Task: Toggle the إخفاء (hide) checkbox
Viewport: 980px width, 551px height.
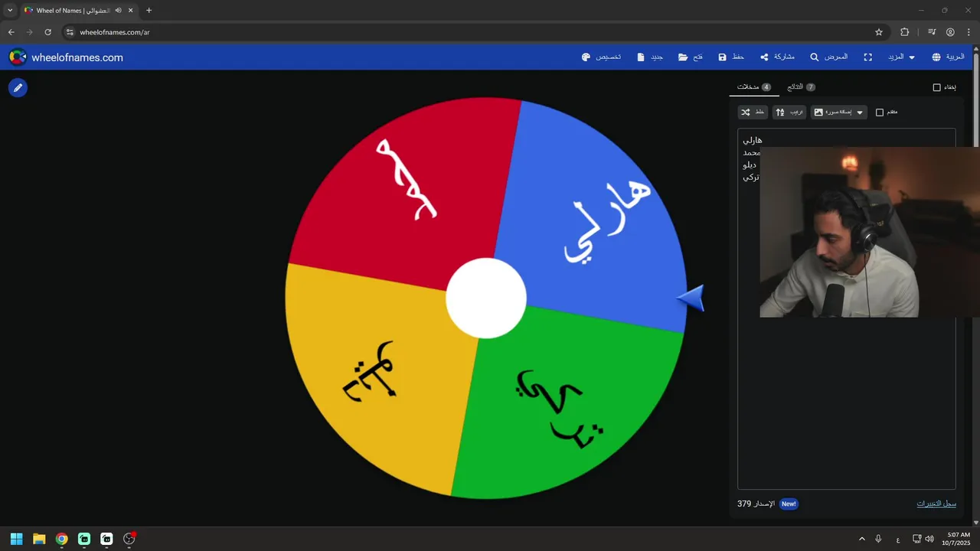Action: (936, 87)
